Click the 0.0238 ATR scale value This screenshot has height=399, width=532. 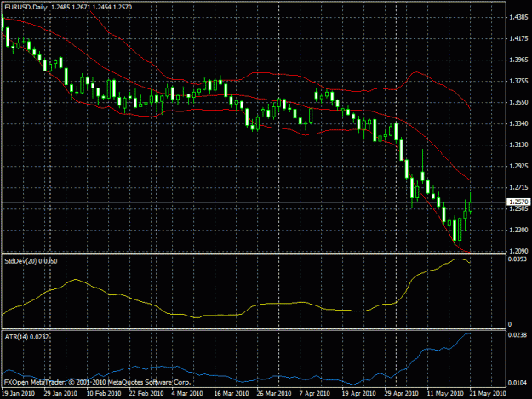518,335
